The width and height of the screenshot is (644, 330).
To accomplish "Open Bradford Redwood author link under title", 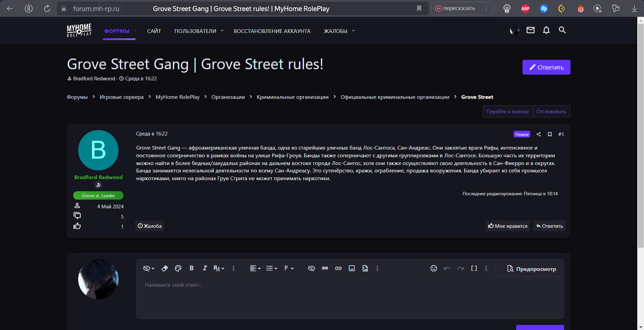I will (94, 79).
